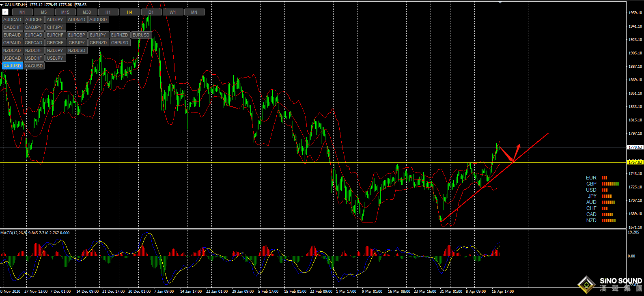644x296 pixels.
Task: Open the EURUSD symbol chart
Action: click(141, 35)
